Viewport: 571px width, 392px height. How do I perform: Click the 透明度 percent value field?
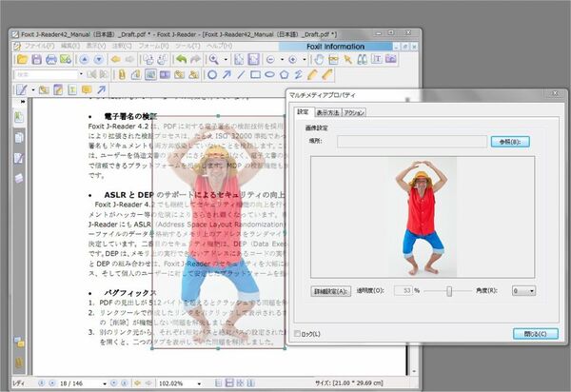(x=403, y=290)
